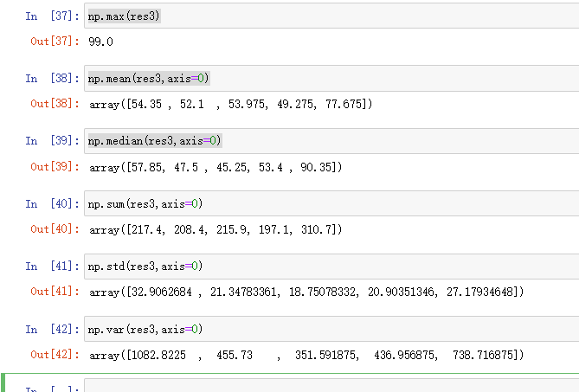Click the In [42] prompt label
The width and height of the screenshot is (579, 392).
[x=51, y=330]
